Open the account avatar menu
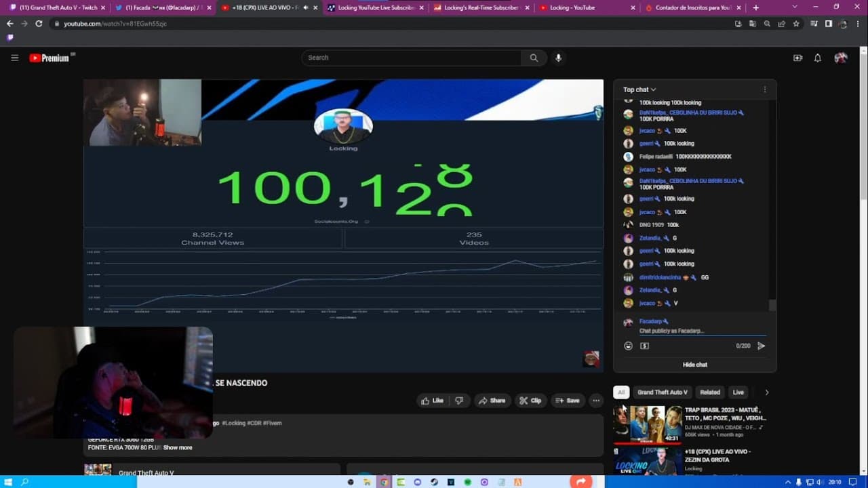Viewport: 868px width, 488px height. coord(841,58)
